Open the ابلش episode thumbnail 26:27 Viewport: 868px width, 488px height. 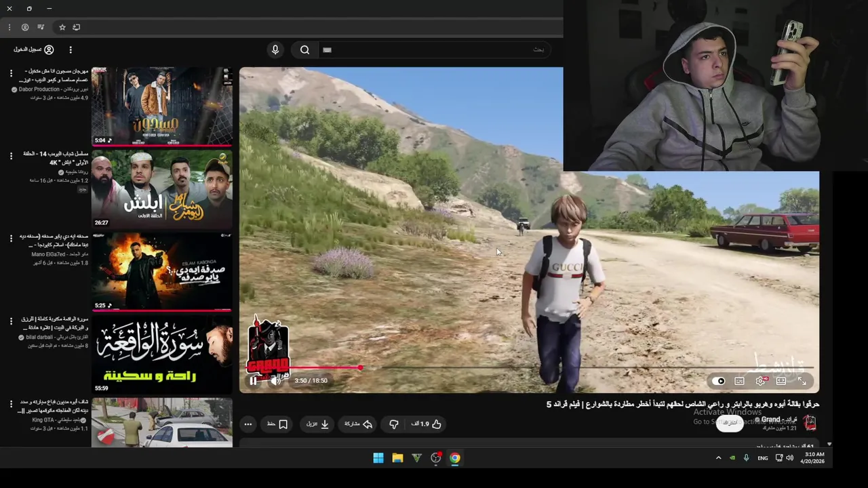coord(162,188)
